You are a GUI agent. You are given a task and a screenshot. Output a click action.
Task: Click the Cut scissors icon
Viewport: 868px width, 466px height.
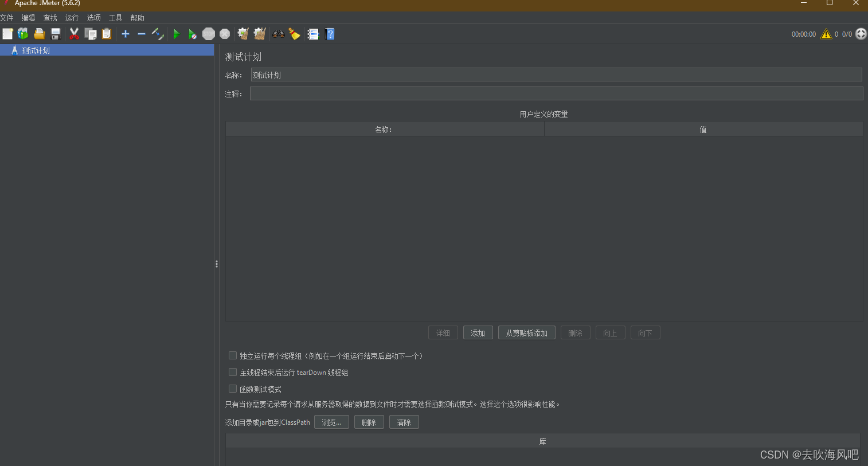tap(74, 34)
